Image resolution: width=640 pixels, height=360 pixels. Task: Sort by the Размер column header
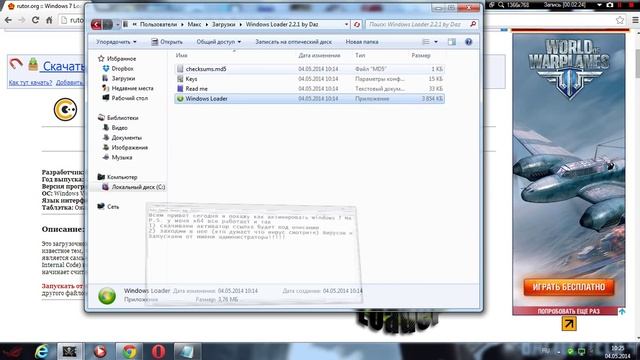[421, 55]
